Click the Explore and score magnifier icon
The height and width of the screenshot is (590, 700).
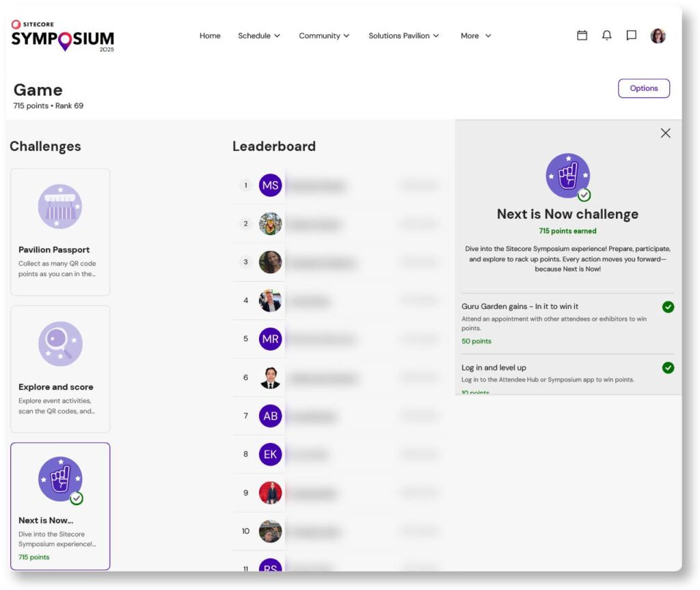[x=60, y=344]
